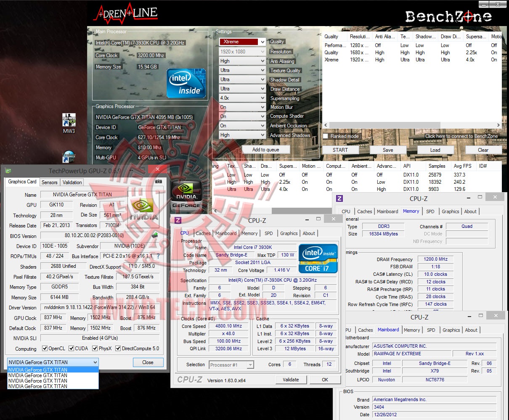Click the NVIDIA GeForce logo in Graphics Processor
Screen dimensions: 509x420
pos(186,196)
